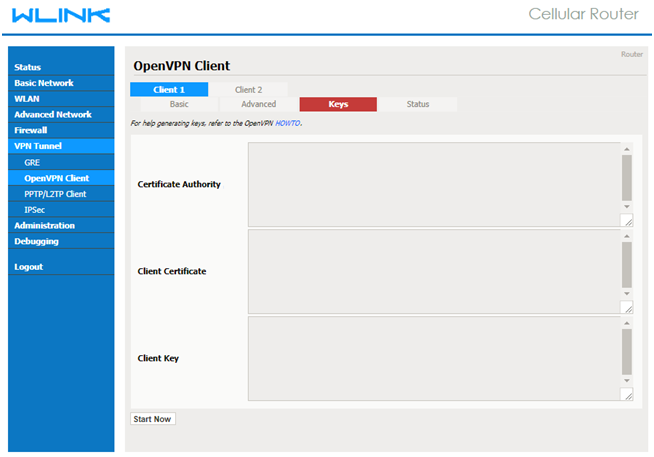Click scroll-down arrow of Client Key box
The height and width of the screenshot is (457, 654).
tap(626, 381)
